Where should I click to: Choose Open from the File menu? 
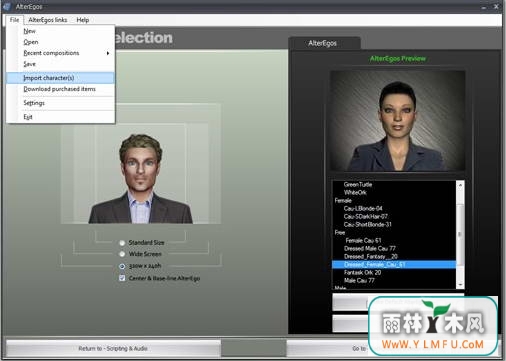(60, 42)
